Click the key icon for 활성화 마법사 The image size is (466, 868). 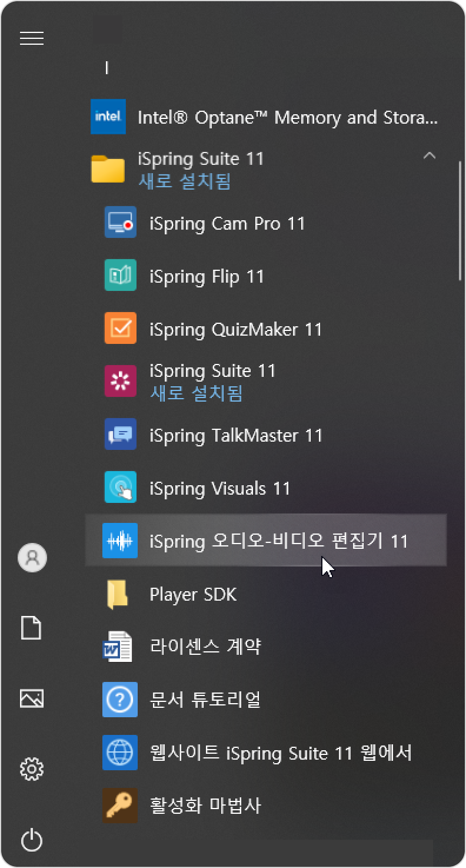[x=120, y=806]
